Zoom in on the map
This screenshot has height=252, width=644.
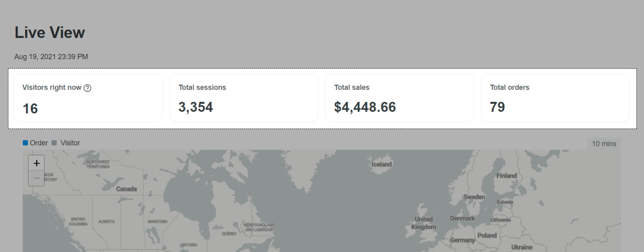(36, 163)
